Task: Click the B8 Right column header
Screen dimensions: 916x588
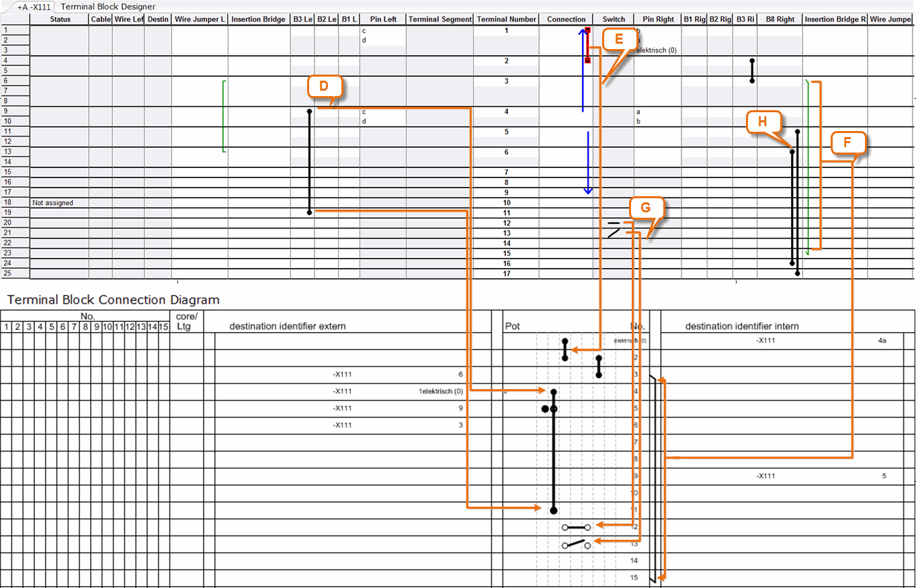Action: [x=780, y=19]
